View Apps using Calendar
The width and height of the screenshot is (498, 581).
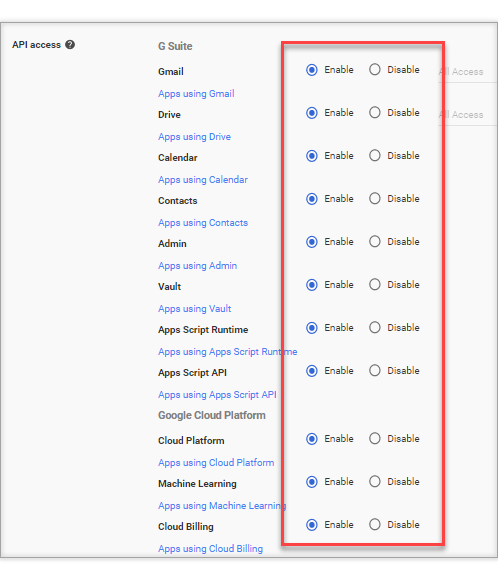(203, 180)
